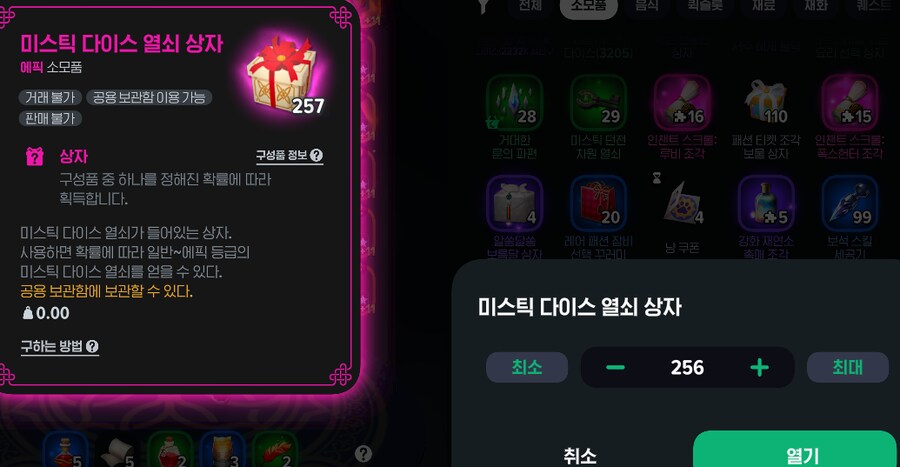Set quantity to maximum with 최대
Image resolution: width=900 pixels, height=467 pixels.
point(848,367)
